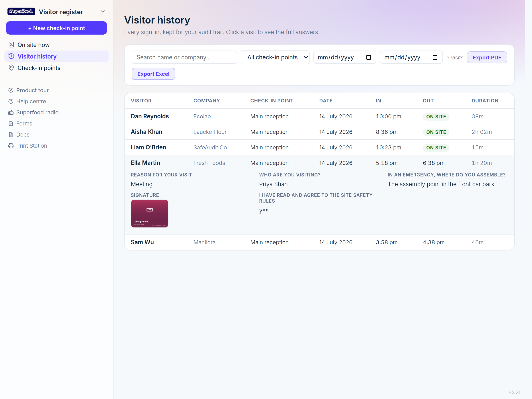532x399 pixels.
Task: Click the DURATION column header
Action: pos(485,101)
